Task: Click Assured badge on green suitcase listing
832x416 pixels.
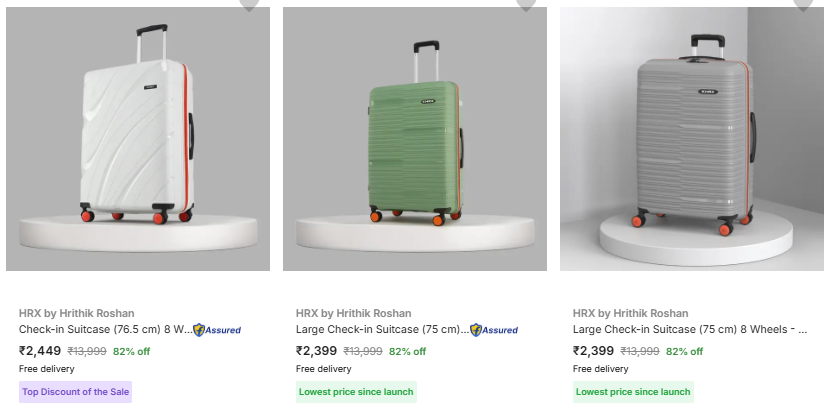Action: tap(494, 330)
